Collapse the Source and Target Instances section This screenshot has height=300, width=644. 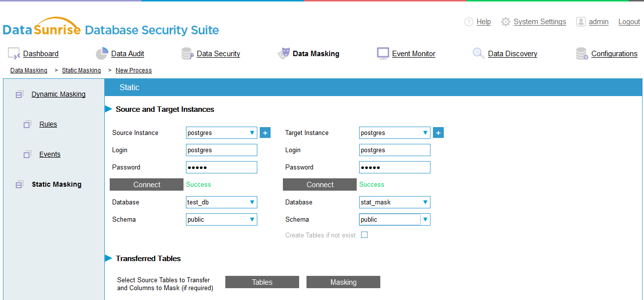coord(109,109)
